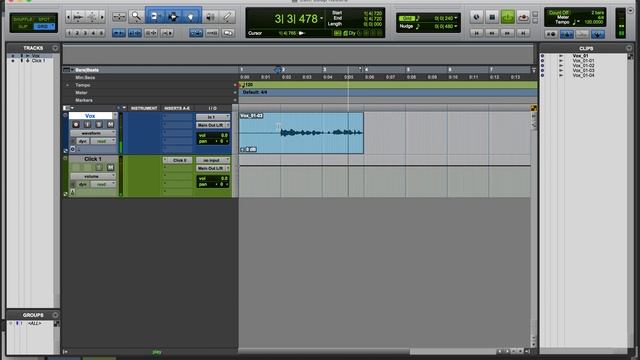Click the green Play button
The width and height of the screenshot is (640, 360).
pyautogui.click(x=507, y=17)
